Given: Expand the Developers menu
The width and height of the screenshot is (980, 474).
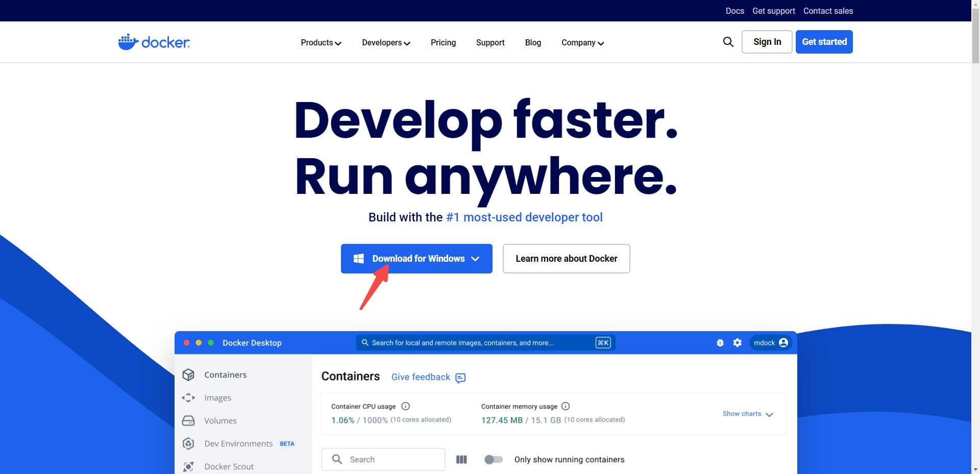Looking at the screenshot, I should pyautogui.click(x=386, y=43).
